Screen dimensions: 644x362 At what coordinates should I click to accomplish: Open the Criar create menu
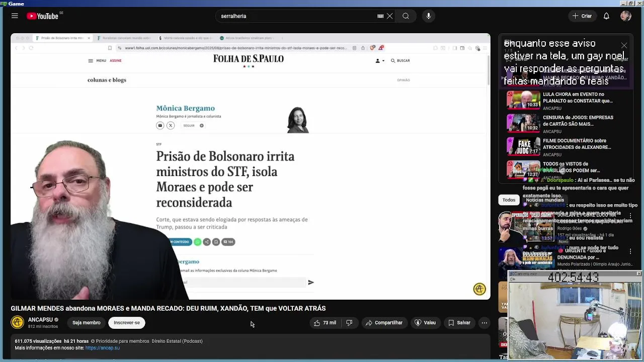pos(582,16)
